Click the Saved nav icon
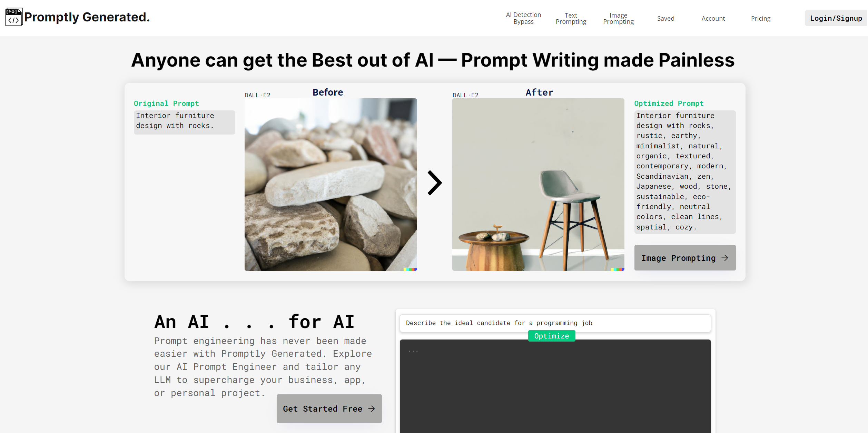This screenshot has width=868, height=433. tap(665, 18)
